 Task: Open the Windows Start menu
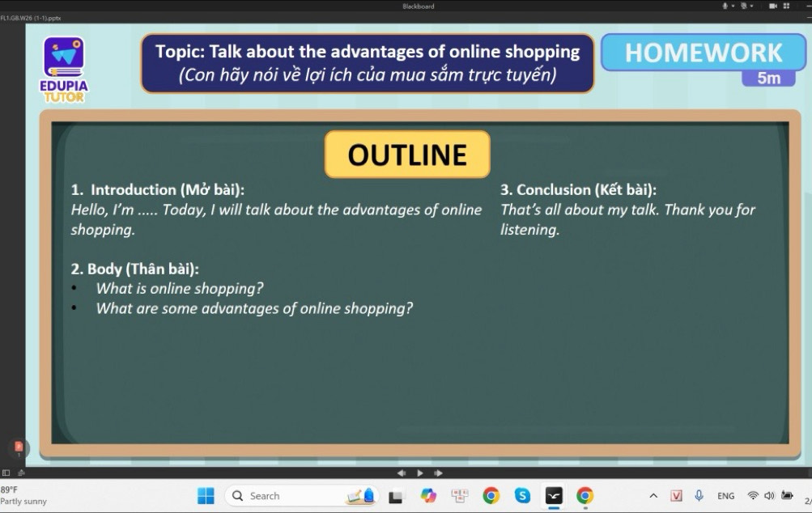pos(206,496)
